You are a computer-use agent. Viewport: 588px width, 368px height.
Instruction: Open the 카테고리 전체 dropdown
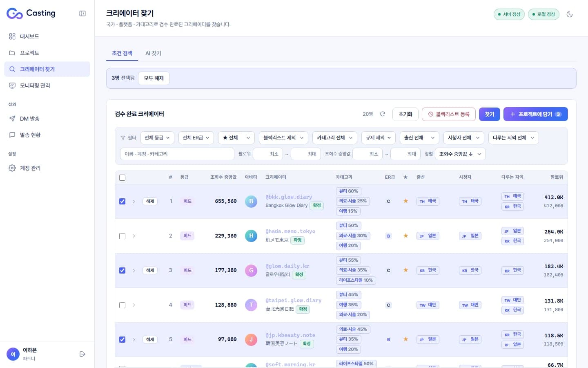335,138
